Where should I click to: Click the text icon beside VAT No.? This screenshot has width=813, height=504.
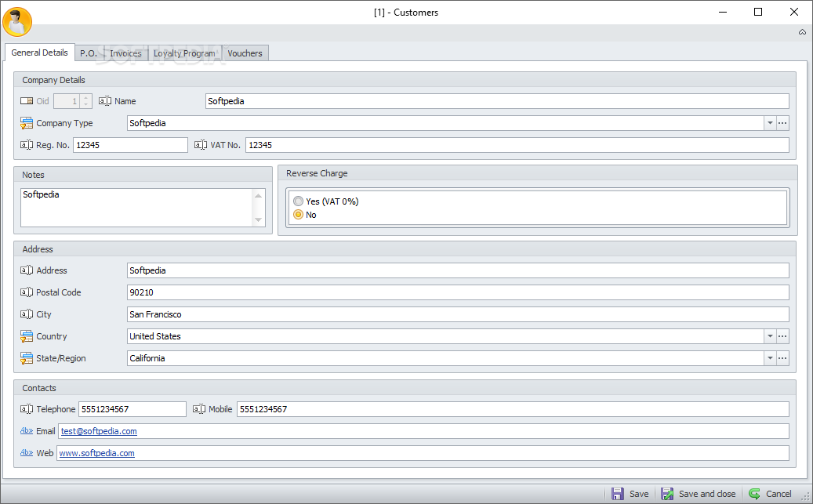coord(201,145)
